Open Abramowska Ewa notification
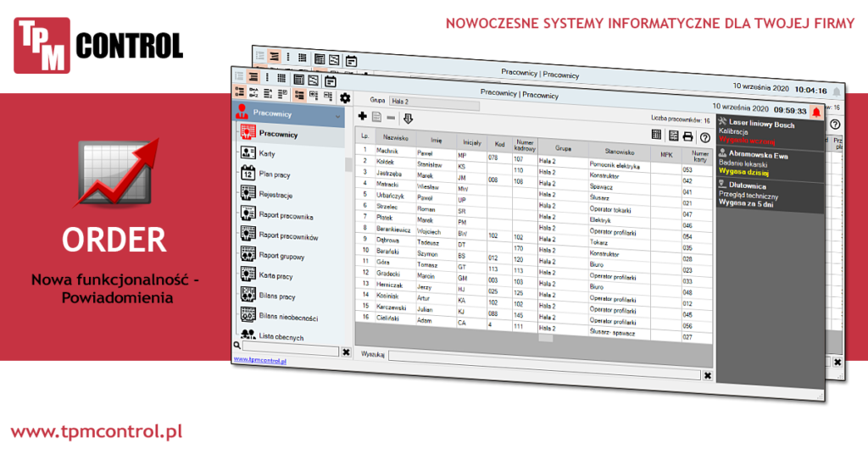Image resolution: width=868 pixels, height=454 pixels. (x=770, y=163)
